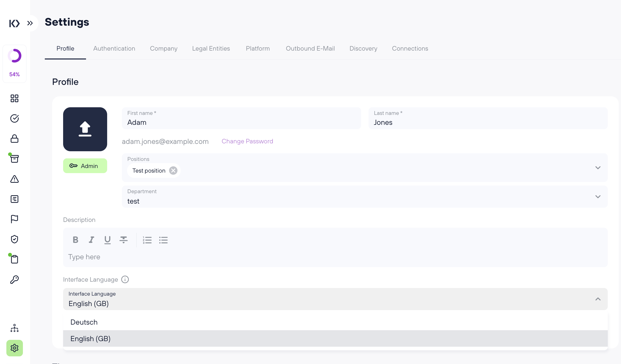The height and width of the screenshot is (364, 621).
Task: Open the 54% progress ring widget
Action: [x=15, y=64]
